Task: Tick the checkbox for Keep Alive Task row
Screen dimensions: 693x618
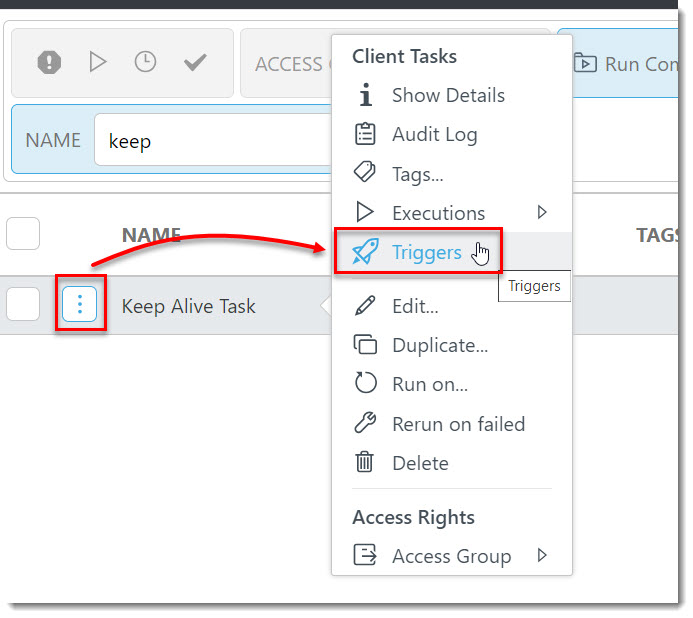Action: click(23, 304)
